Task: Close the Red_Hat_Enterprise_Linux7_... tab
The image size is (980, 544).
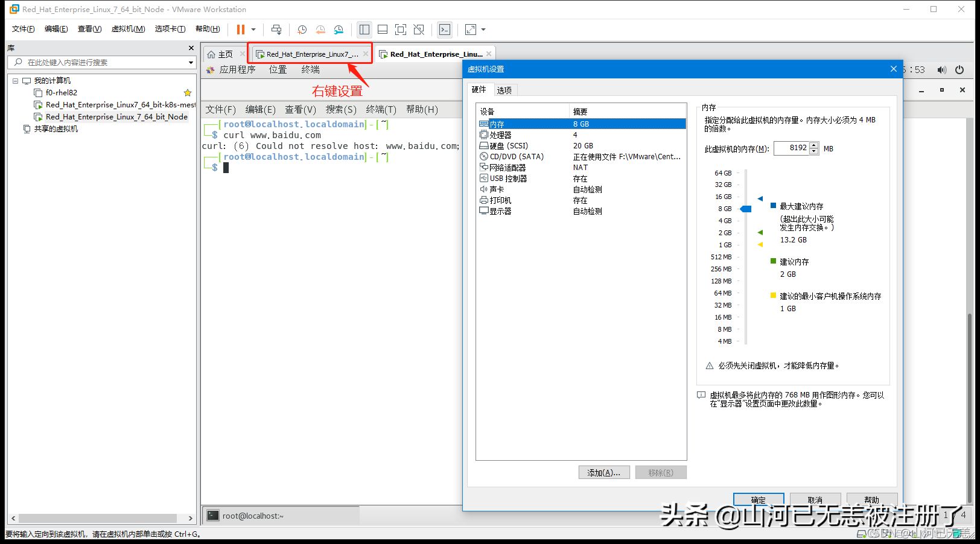Action: click(x=366, y=54)
